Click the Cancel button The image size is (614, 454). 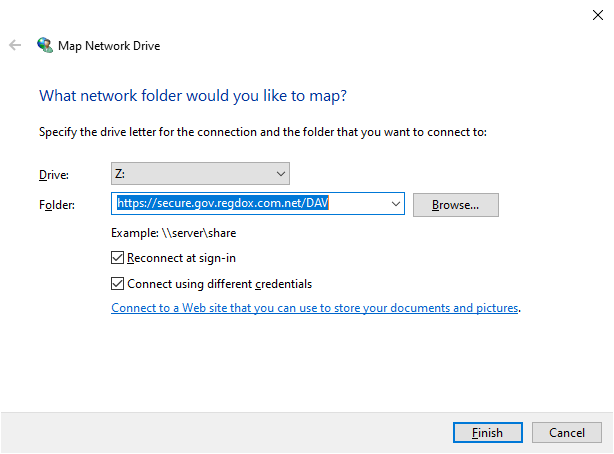pyautogui.click(x=567, y=432)
